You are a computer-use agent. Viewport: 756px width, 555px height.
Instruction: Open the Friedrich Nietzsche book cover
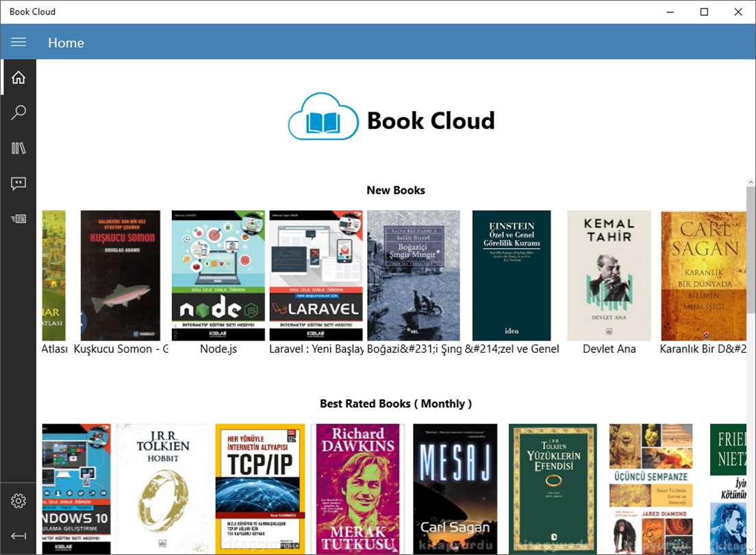tap(728, 489)
